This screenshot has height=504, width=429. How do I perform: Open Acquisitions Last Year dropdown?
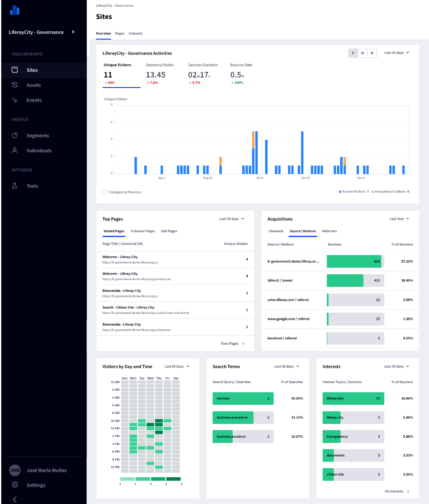(x=399, y=219)
